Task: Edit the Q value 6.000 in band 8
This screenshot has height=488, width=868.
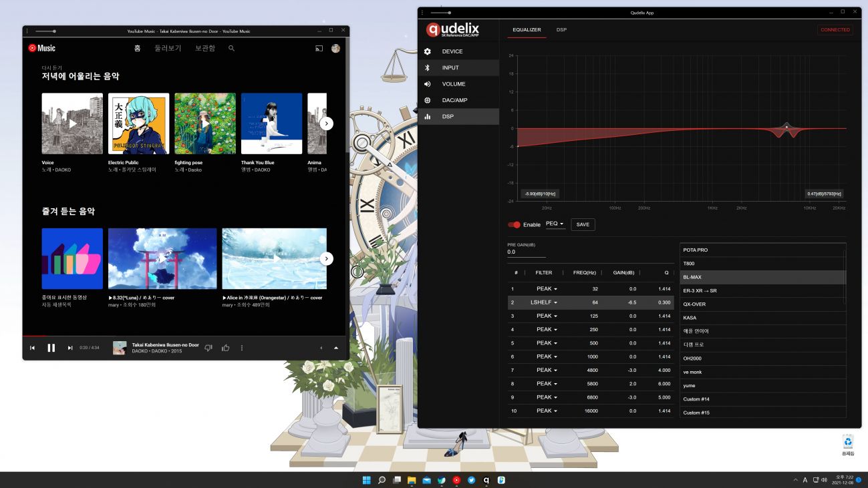Action: [663, 384]
